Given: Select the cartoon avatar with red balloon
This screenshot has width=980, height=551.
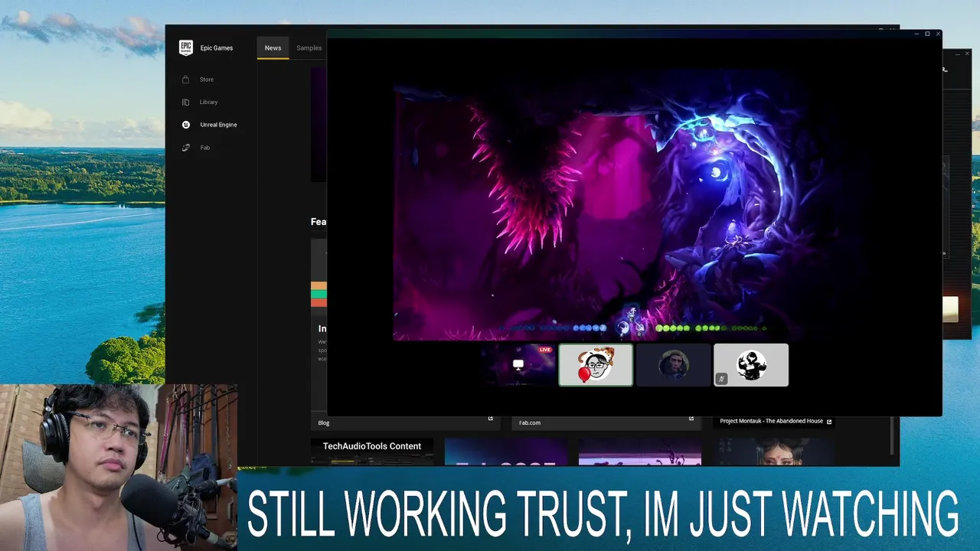Looking at the screenshot, I should point(596,365).
